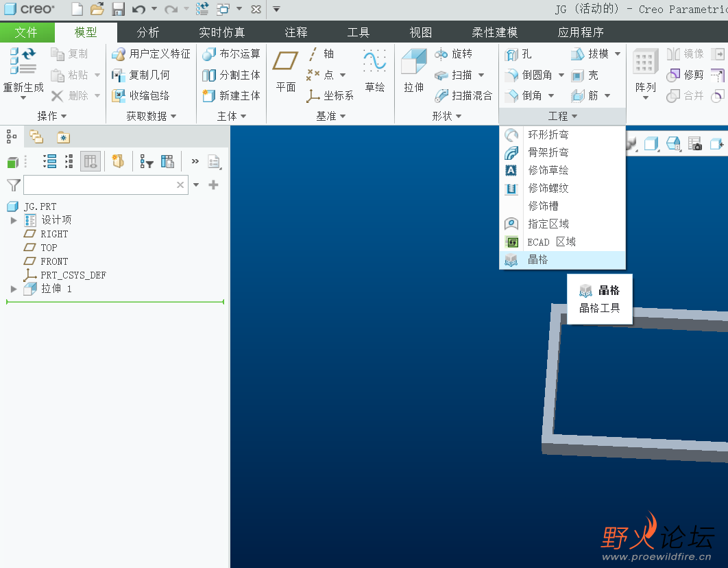The width and height of the screenshot is (728, 568).
Task: Expand the Operations (操作) group dropdown
Action: (x=52, y=116)
